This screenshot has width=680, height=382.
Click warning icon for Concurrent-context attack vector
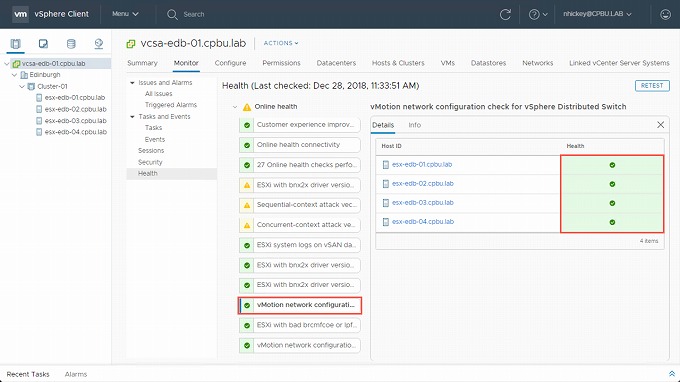click(247, 225)
